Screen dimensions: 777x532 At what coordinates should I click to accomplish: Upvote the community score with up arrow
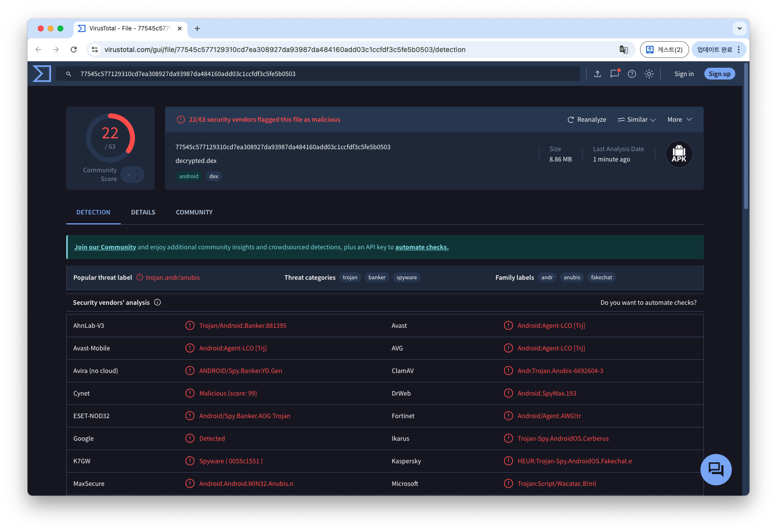coord(137,171)
